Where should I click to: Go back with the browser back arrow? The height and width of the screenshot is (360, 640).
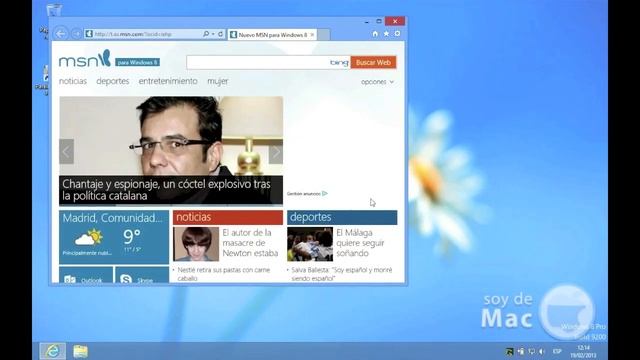click(60, 34)
